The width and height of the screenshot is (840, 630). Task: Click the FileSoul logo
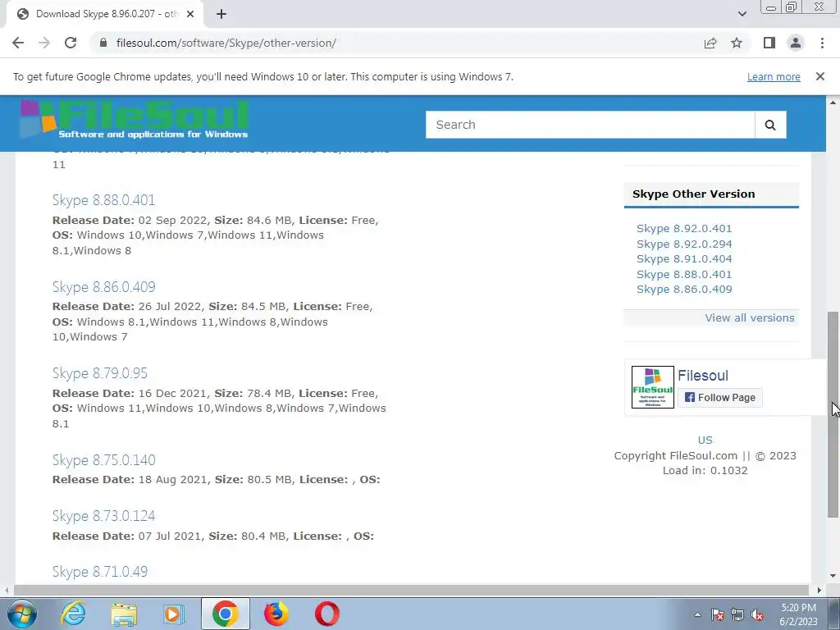[135, 120]
